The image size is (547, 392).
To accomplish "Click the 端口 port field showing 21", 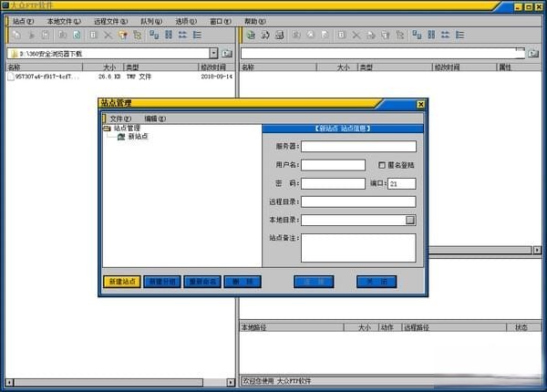I will 402,183.
